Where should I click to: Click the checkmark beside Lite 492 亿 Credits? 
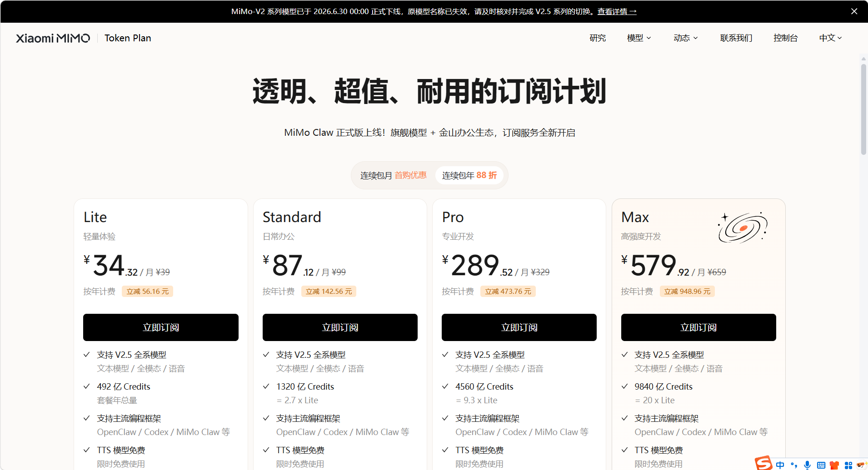(x=87, y=386)
